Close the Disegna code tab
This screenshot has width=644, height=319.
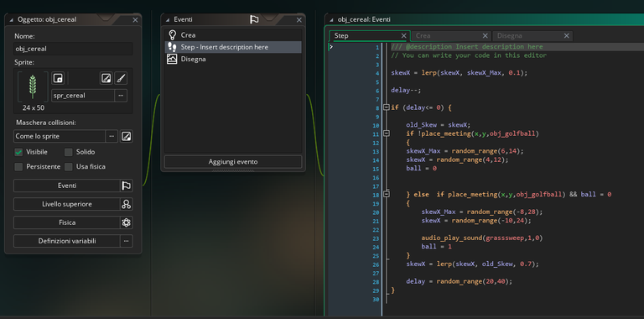click(567, 36)
